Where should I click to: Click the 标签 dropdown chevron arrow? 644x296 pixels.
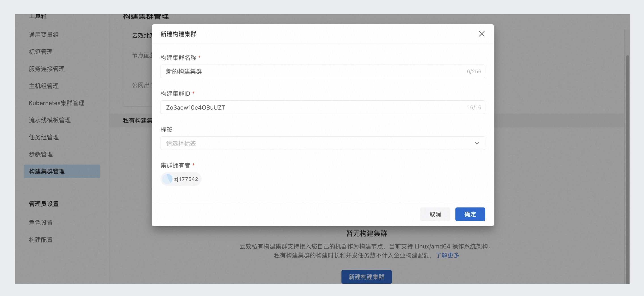click(x=477, y=143)
